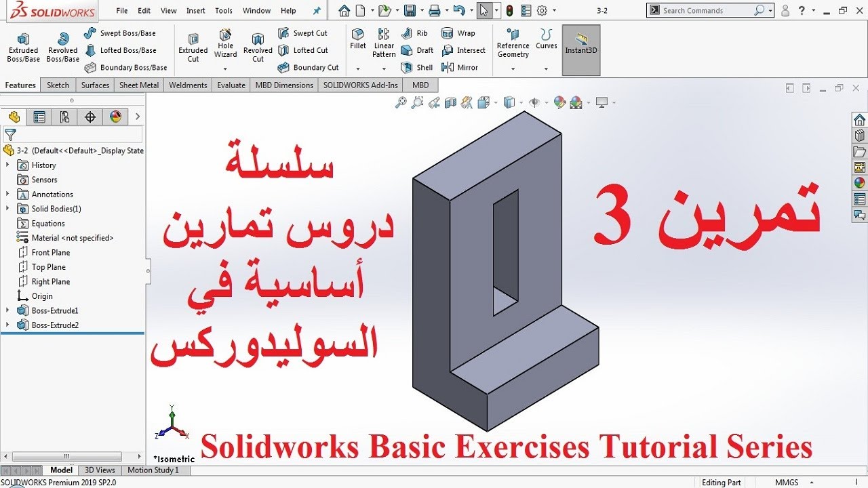Switch to the Sketch tab
This screenshot has width=868, height=488.
[x=58, y=85]
